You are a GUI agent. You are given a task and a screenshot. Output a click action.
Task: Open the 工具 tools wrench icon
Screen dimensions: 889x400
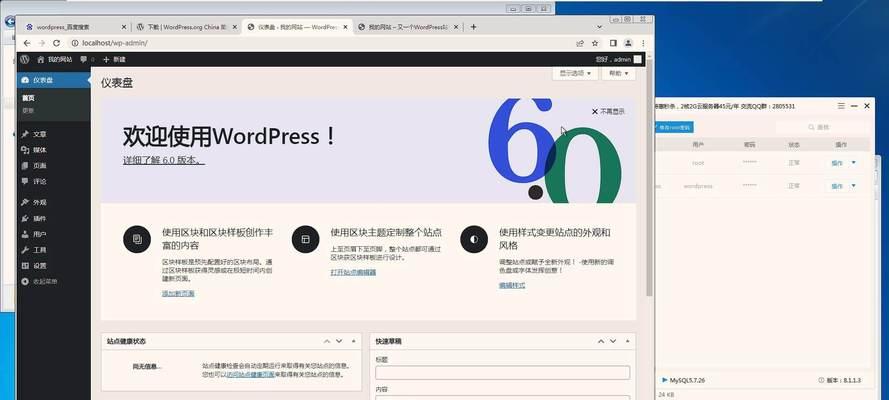(x=25, y=250)
